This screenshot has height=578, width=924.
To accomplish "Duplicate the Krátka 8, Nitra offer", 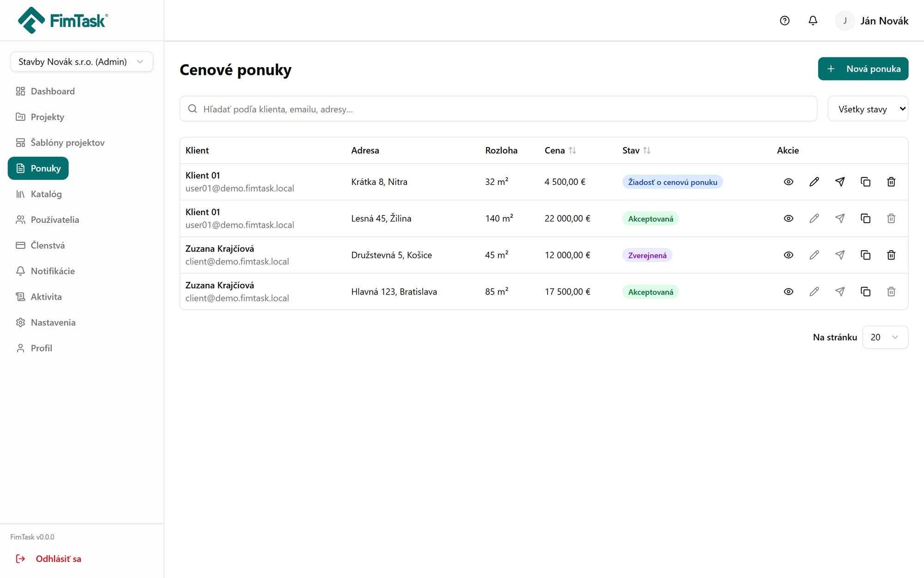I will (865, 182).
